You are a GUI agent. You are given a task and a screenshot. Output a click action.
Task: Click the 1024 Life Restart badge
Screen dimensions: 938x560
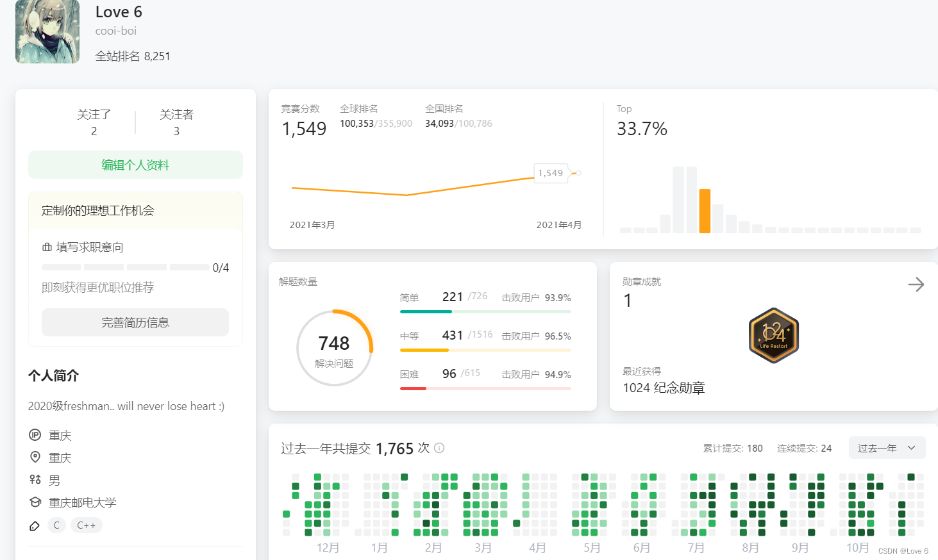pyautogui.click(x=774, y=336)
